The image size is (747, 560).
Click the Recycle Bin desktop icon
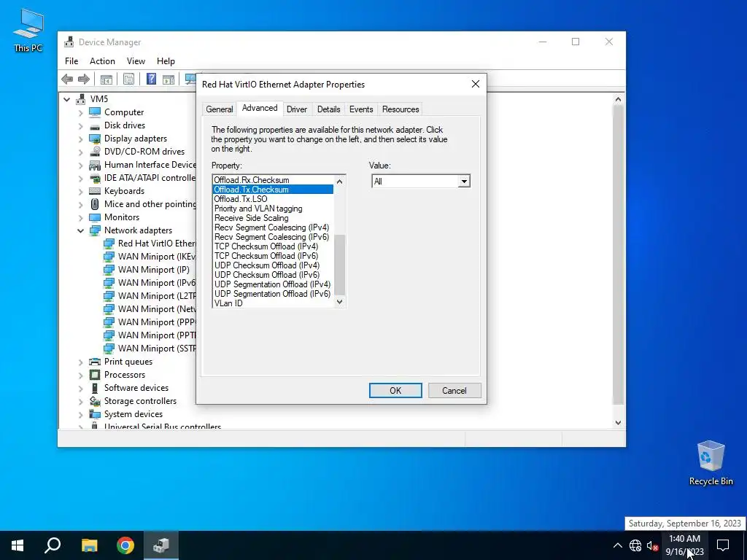(711, 463)
